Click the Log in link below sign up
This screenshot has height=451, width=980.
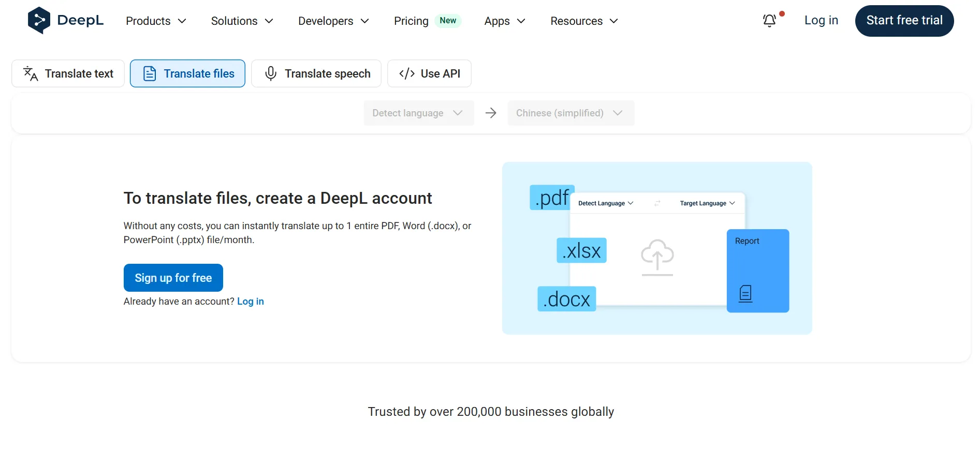click(x=251, y=302)
